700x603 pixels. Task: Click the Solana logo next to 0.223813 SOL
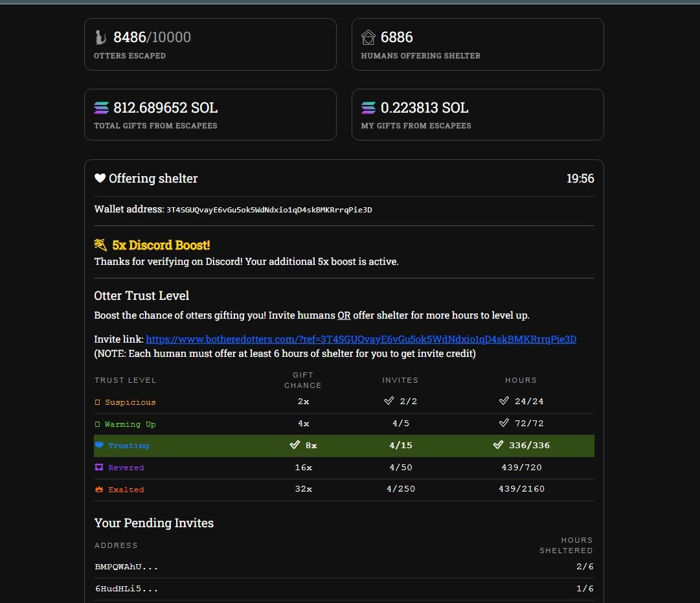pyautogui.click(x=368, y=108)
